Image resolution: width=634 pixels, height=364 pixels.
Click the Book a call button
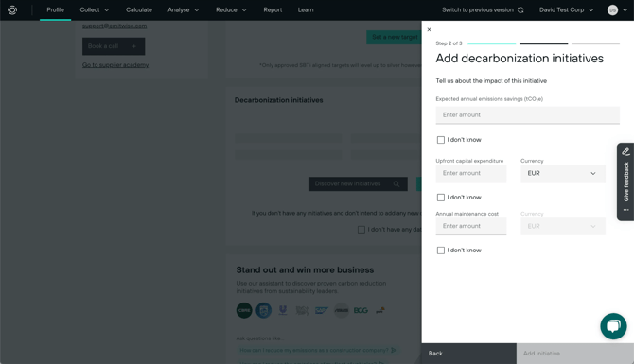pos(114,46)
